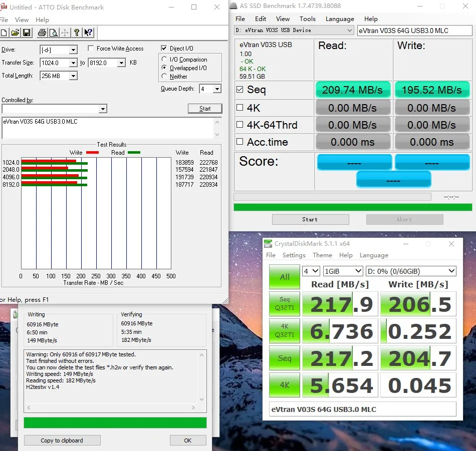476x451 pixels.
Task: Click the AS SSD device name text field
Action: click(415, 31)
